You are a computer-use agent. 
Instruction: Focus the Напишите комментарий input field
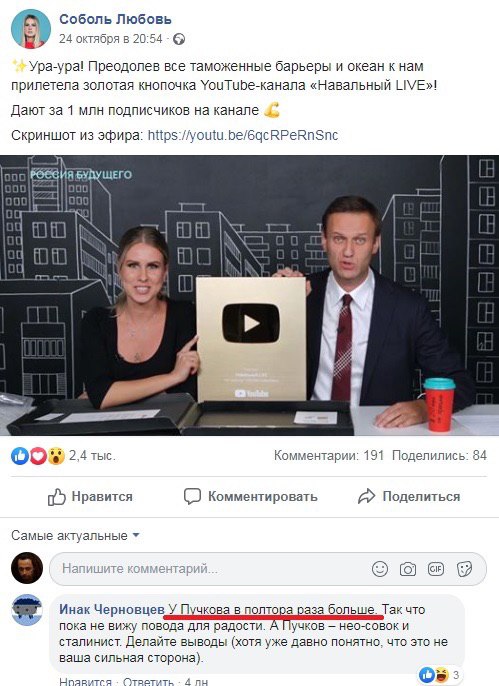[x=268, y=569]
